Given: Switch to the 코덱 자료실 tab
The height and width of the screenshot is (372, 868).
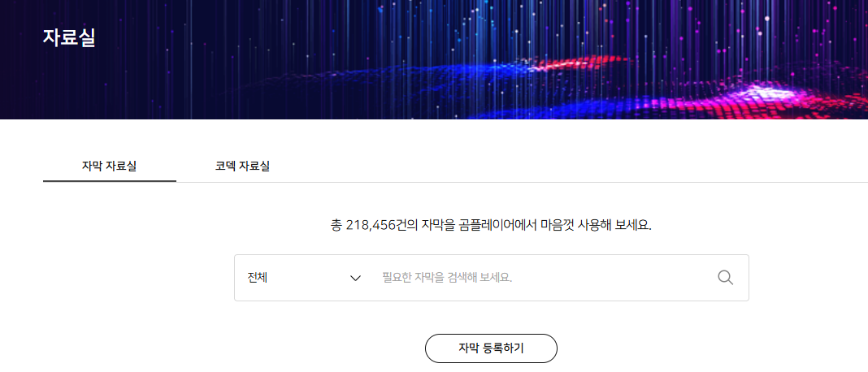Looking at the screenshot, I should [x=242, y=166].
